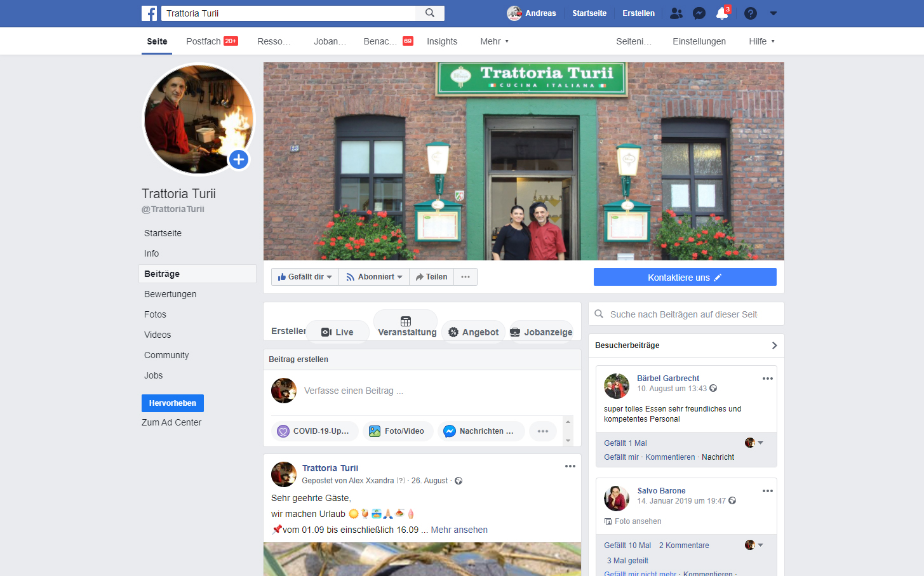Click the search posts field on this page
The width and height of the screenshot is (924, 576).
click(x=686, y=314)
